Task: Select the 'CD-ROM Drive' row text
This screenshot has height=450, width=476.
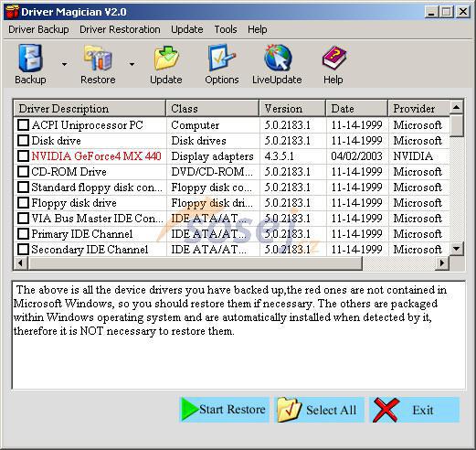Action: (69, 172)
